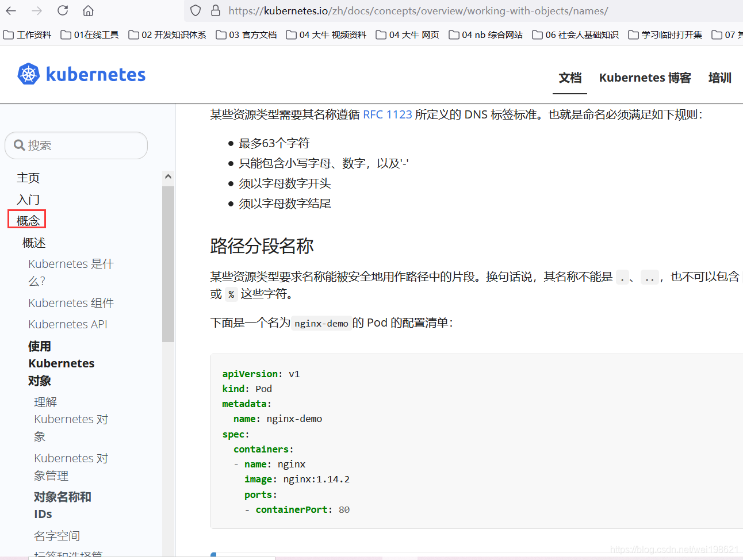This screenshot has width=743, height=560.
Task: Click the apiVersion: v1 code line
Action: pos(261,374)
